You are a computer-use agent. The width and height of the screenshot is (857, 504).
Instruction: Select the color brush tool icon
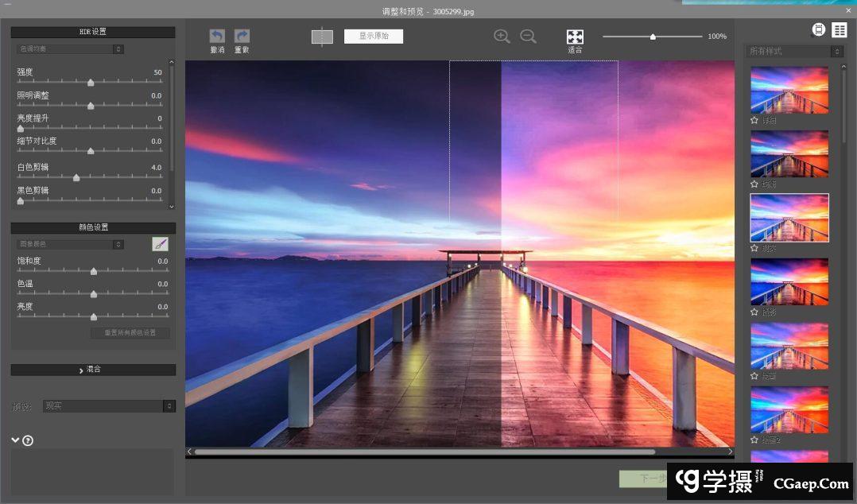[161, 244]
